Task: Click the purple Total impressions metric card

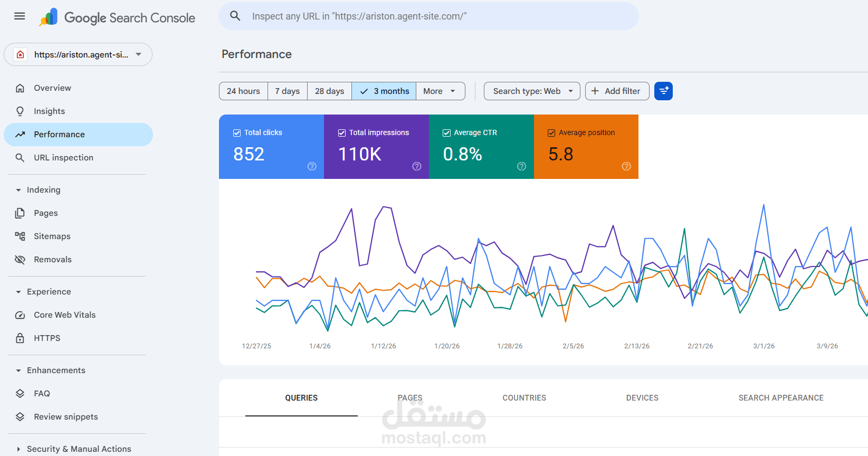Action: pyautogui.click(x=376, y=147)
